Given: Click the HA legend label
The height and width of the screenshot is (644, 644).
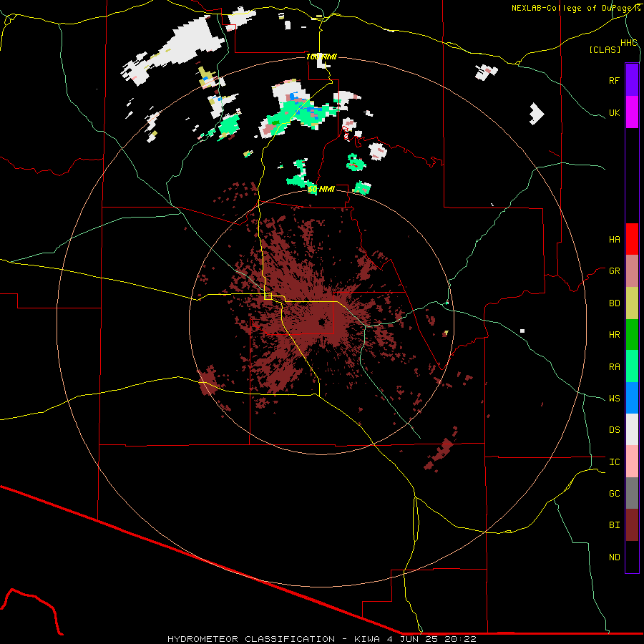Looking at the screenshot, I should click(614, 239).
